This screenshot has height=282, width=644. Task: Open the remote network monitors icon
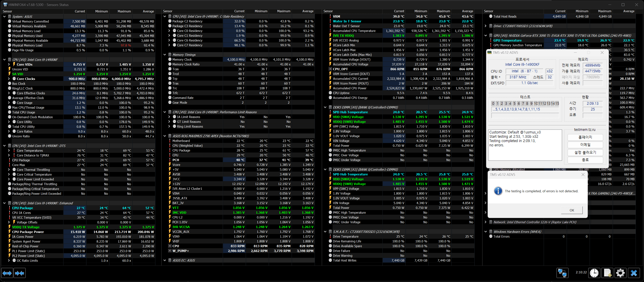[562, 273]
